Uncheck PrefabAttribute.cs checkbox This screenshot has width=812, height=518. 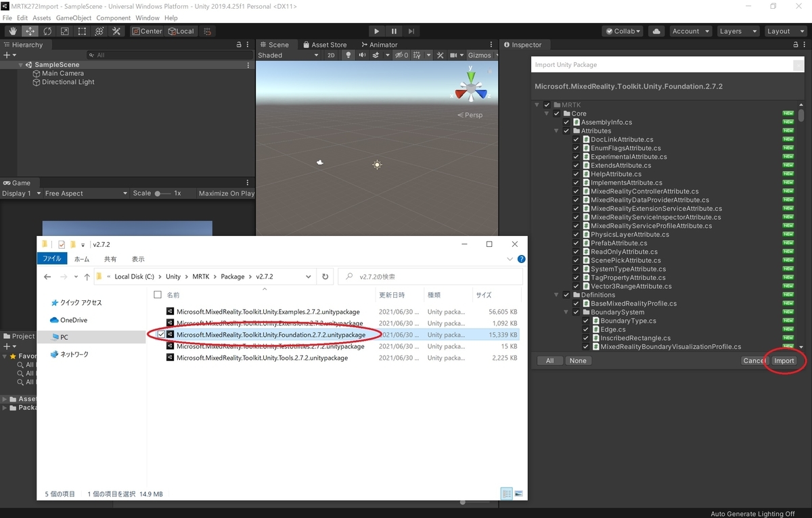tap(576, 243)
